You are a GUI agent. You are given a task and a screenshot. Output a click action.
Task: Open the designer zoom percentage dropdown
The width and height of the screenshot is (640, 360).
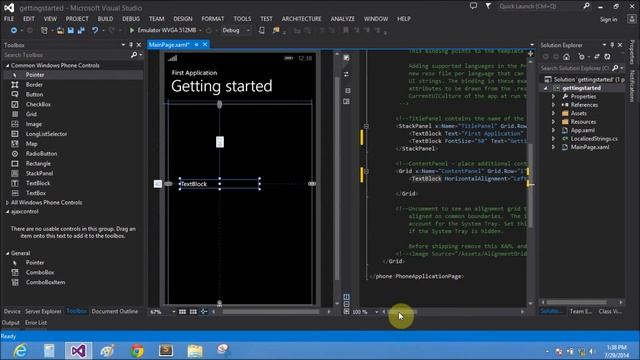(174, 312)
